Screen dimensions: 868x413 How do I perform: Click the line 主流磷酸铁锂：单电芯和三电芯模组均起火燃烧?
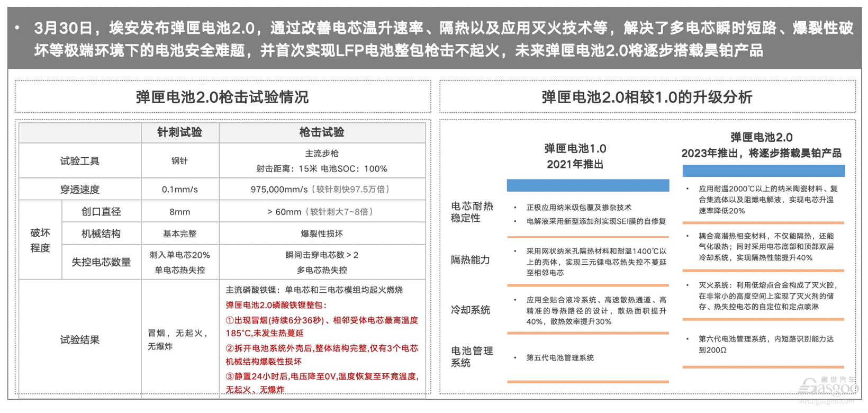314,290
